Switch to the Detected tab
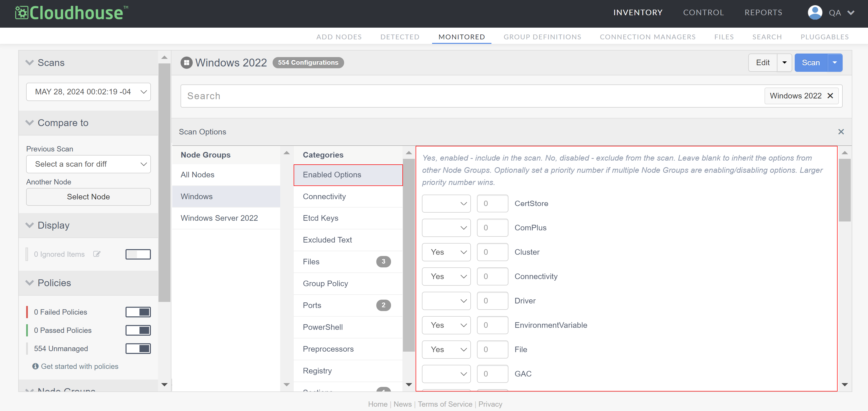The height and width of the screenshot is (411, 868). pos(400,37)
